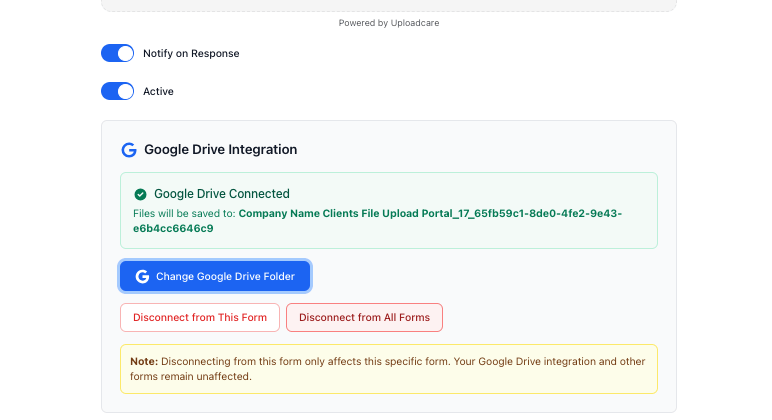Click the Active label text
This screenshot has width=772, height=420.
(x=158, y=91)
